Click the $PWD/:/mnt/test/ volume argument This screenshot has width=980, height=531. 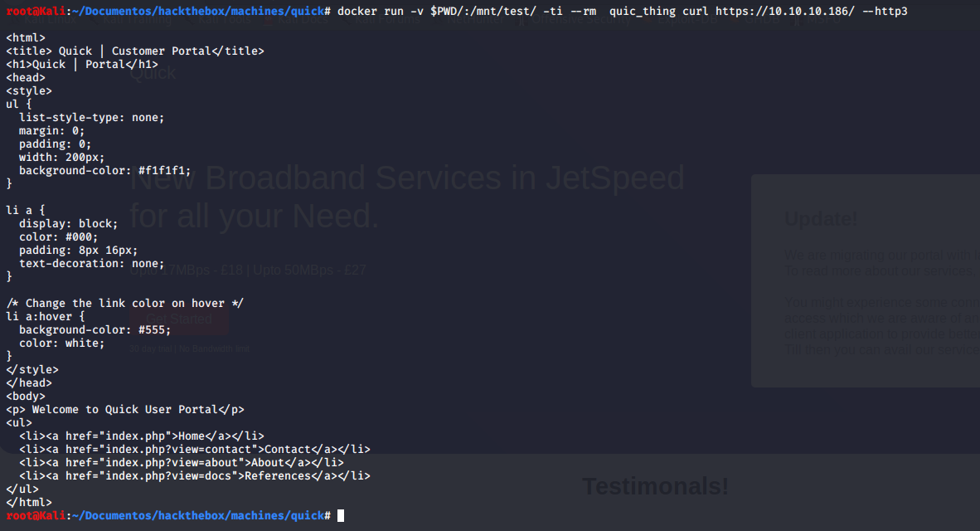coord(483,11)
